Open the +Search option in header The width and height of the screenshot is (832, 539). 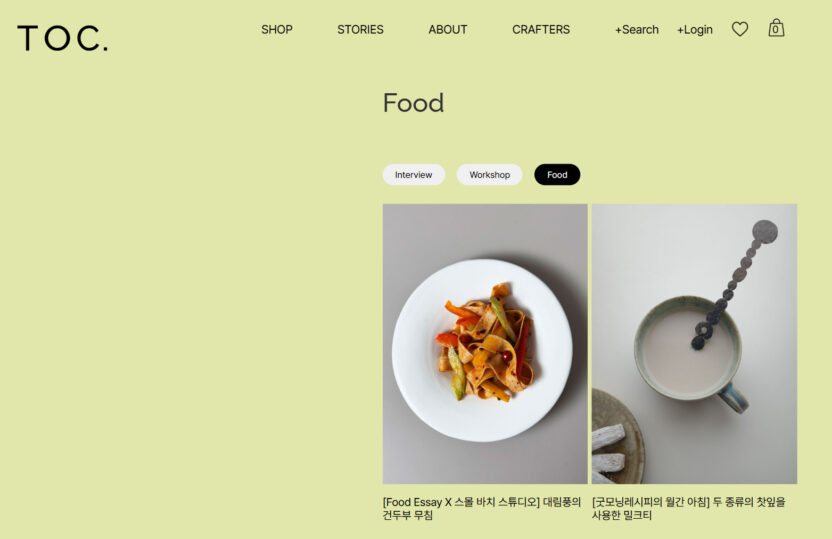(637, 30)
